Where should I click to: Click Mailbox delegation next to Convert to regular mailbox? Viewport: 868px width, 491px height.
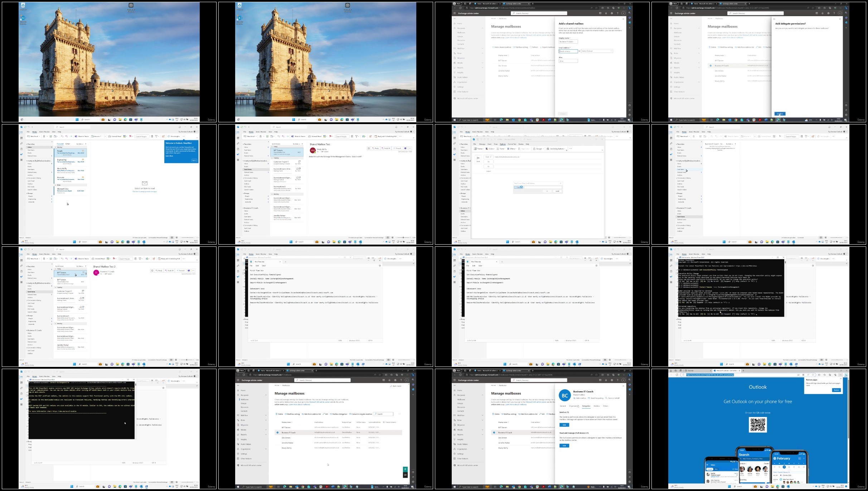[x=339, y=414]
